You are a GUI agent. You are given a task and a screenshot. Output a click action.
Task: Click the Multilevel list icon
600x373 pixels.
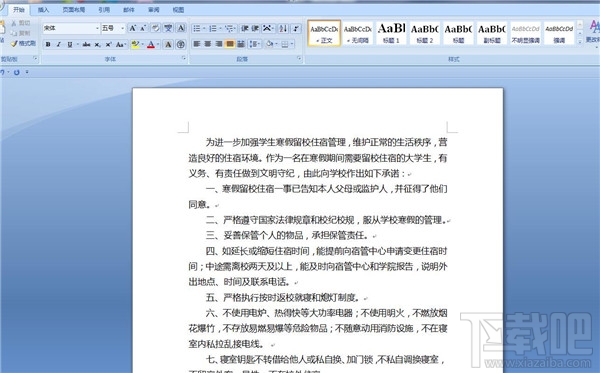(x=229, y=28)
